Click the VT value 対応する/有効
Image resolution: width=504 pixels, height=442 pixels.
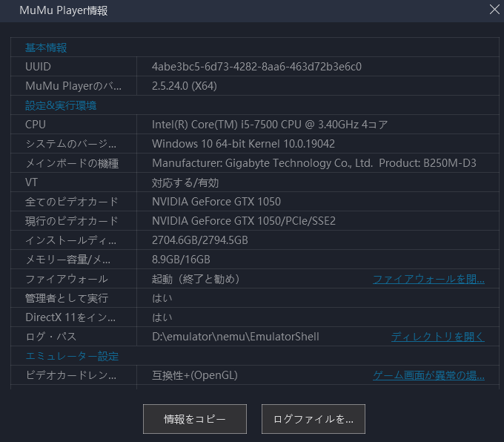click(x=185, y=182)
